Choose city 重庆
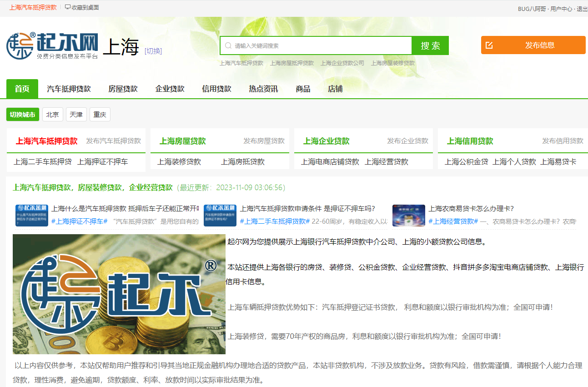Image resolution: width=588 pixels, height=387 pixels. [100, 115]
